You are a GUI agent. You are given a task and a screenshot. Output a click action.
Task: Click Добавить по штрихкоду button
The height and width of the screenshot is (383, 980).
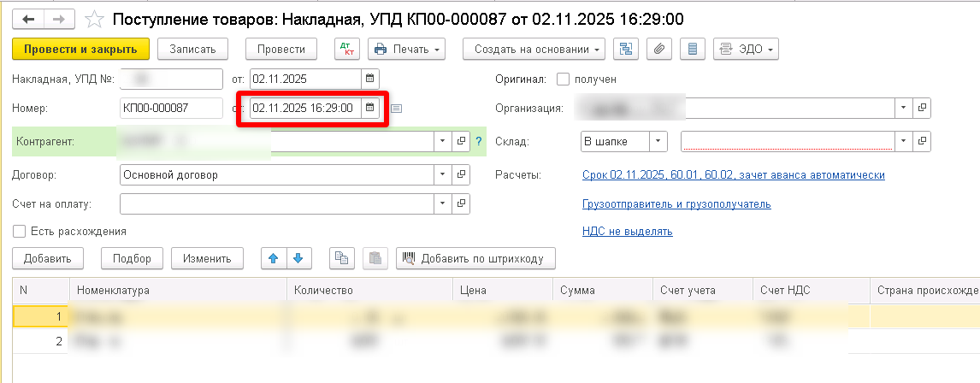475,258
